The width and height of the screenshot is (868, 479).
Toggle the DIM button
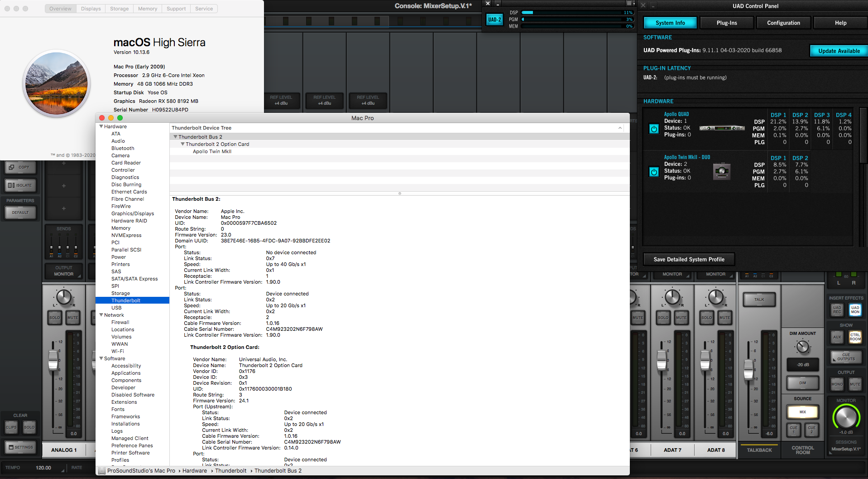click(803, 383)
